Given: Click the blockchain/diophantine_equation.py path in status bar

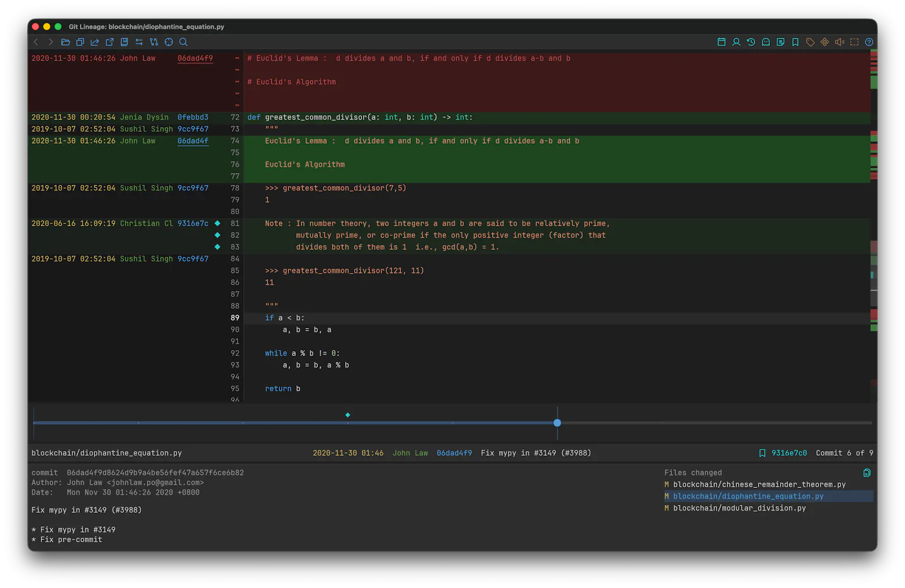Looking at the screenshot, I should coord(107,453).
